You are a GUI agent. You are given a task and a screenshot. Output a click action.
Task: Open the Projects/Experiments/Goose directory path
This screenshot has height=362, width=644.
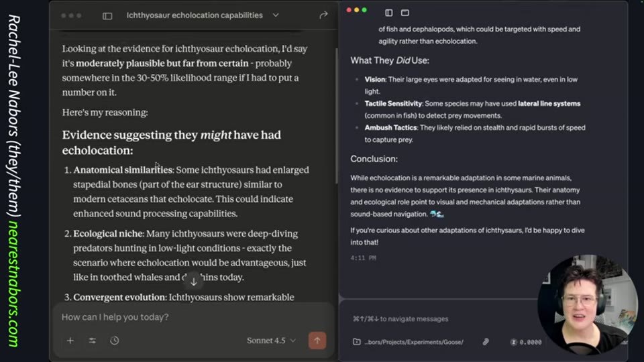coord(414,342)
